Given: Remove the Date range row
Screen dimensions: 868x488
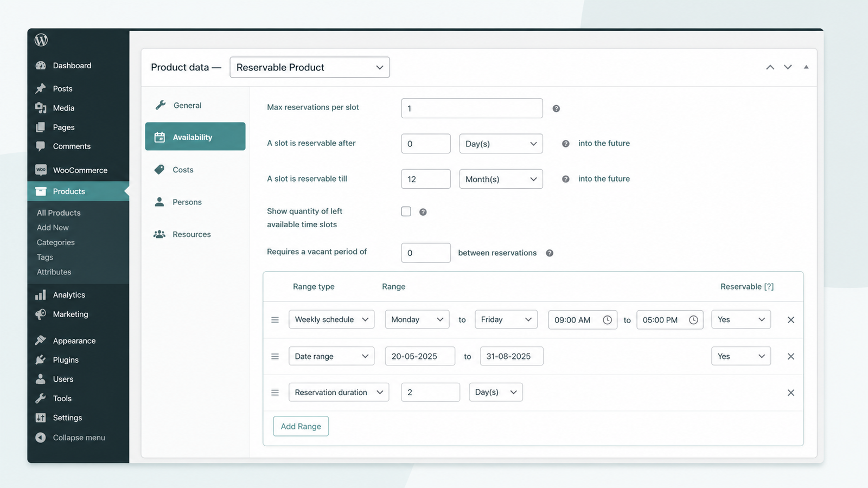Looking at the screenshot, I should pos(791,356).
